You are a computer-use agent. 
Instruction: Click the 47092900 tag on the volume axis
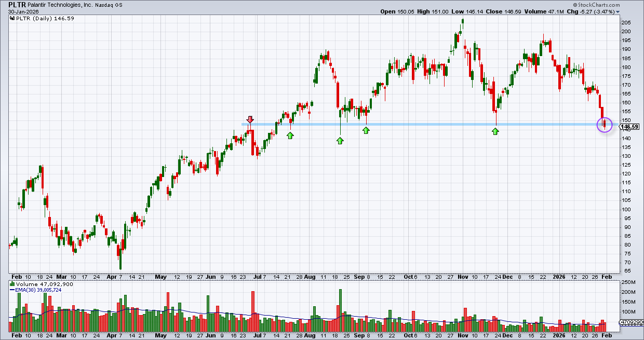tap(632, 322)
